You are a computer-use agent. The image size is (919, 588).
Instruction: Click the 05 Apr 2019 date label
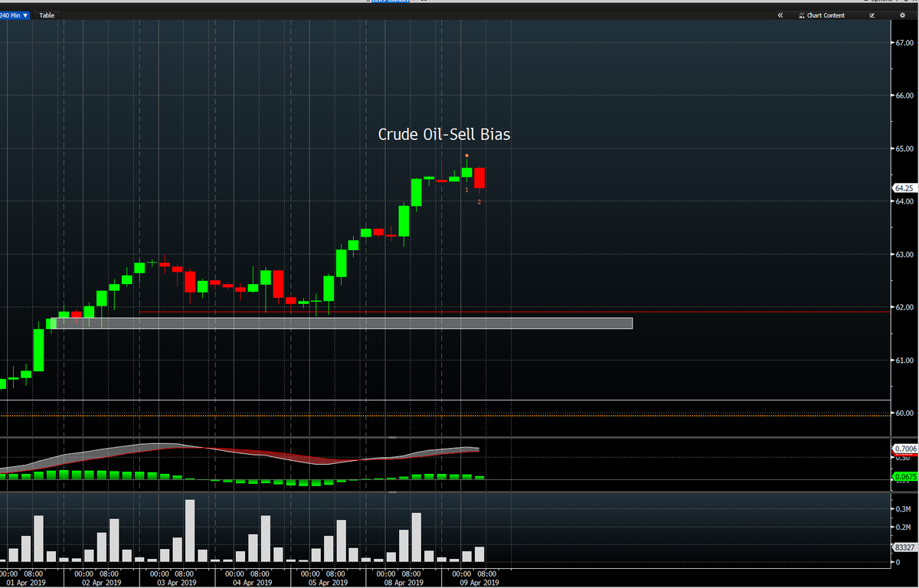[x=329, y=582]
